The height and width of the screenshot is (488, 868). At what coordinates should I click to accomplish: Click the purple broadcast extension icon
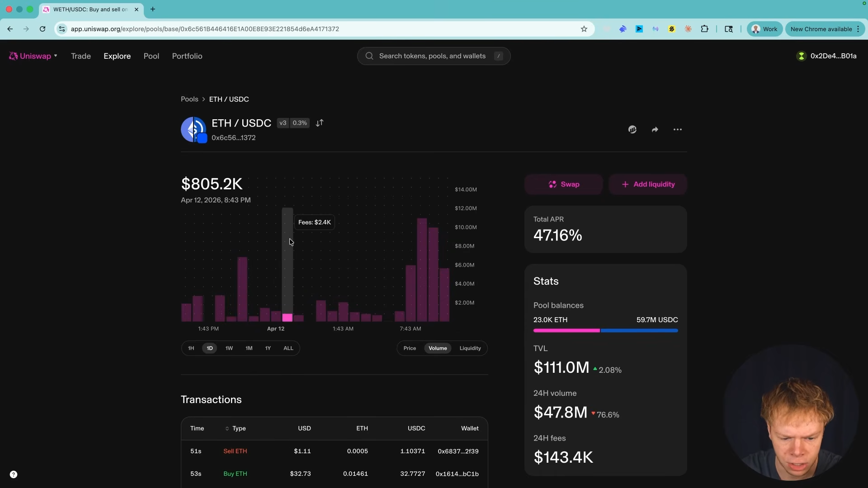656,29
